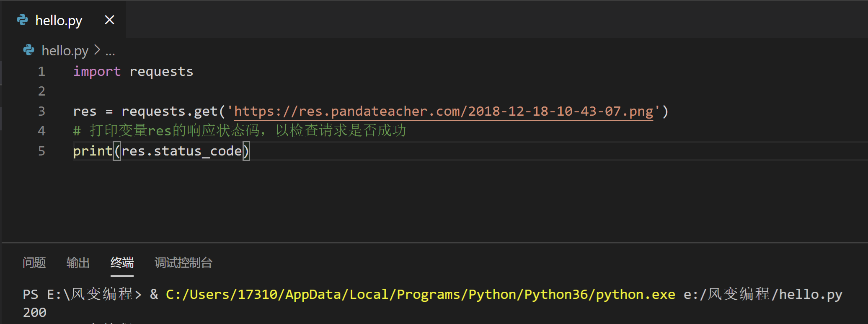Close the hello.py editor tab
This screenshot has width=868, height=324.
pos(109,20)
